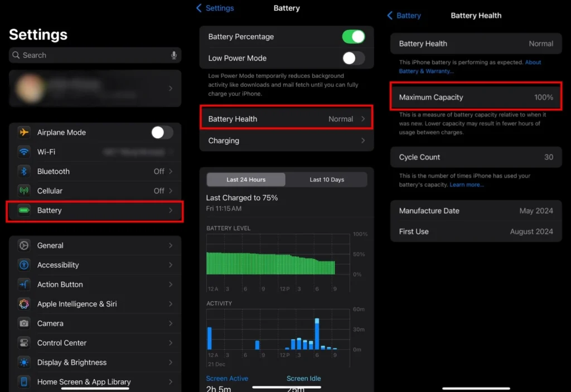This screenshot has width=571, height=392.
Task: Expand Cellular row chevron
Action: 171,191
